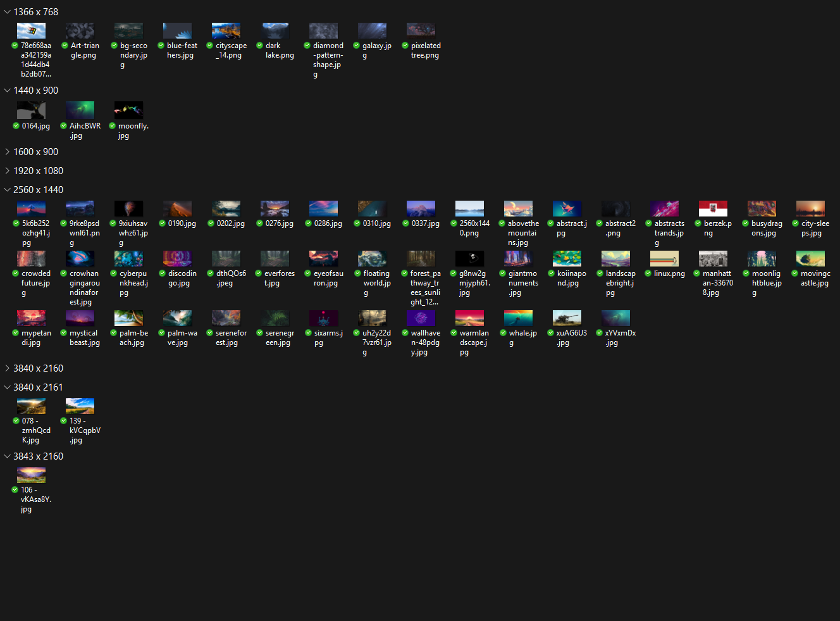
Task: Click file name 'mysticalbeast.jpg'
Action: [85, 338]
